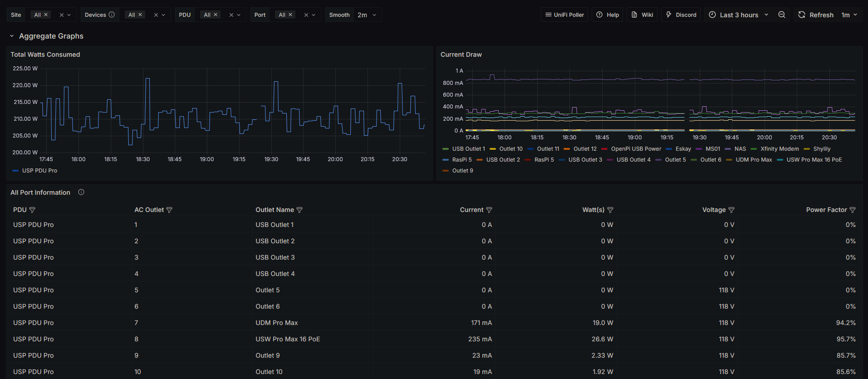Open the UniFi Poller menu link

click(564, 15)
